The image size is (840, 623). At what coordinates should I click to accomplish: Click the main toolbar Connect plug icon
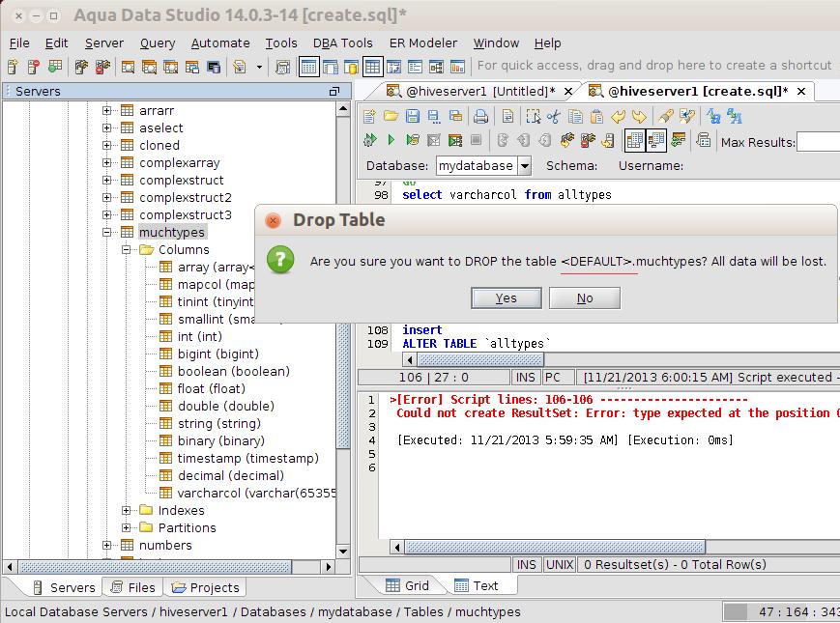click(81, 67)
